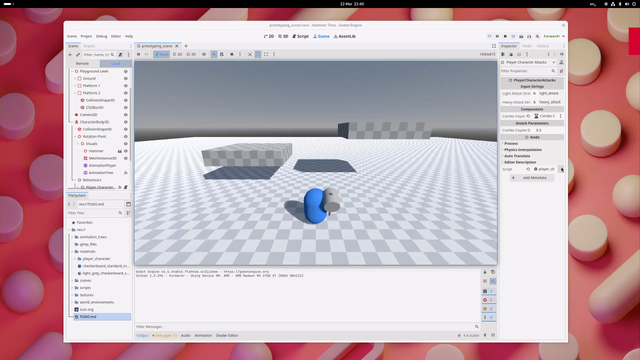Hide the Platform 2 node
This screenshot has height=360, width=640.
126,93
